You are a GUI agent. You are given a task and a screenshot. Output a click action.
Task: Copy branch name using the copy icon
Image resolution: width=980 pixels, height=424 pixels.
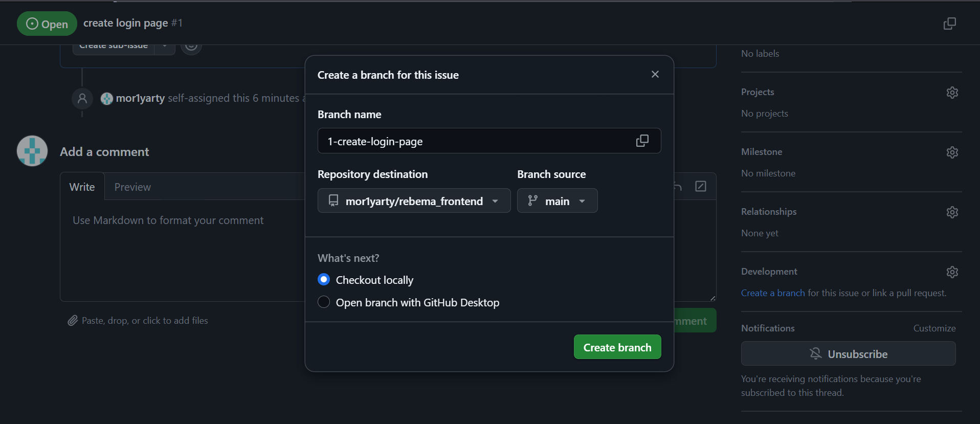click(642, 141)
